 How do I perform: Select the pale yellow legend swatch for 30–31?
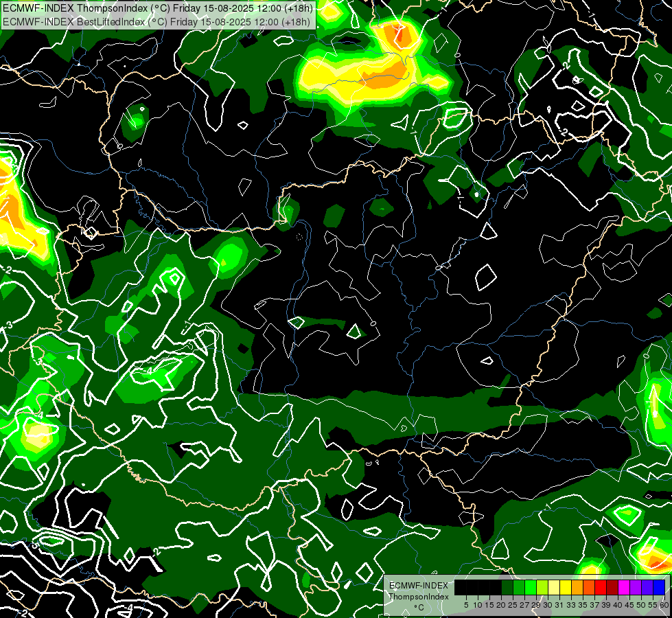[x=554, y=587]
